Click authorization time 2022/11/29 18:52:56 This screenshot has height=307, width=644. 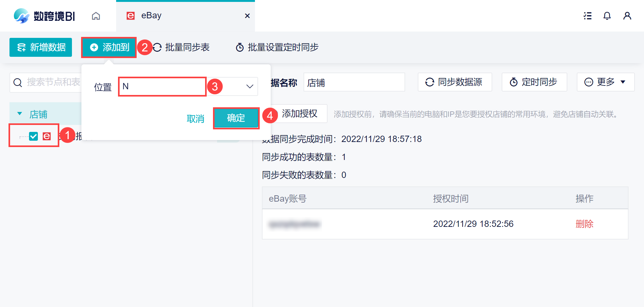coord(473,224)
